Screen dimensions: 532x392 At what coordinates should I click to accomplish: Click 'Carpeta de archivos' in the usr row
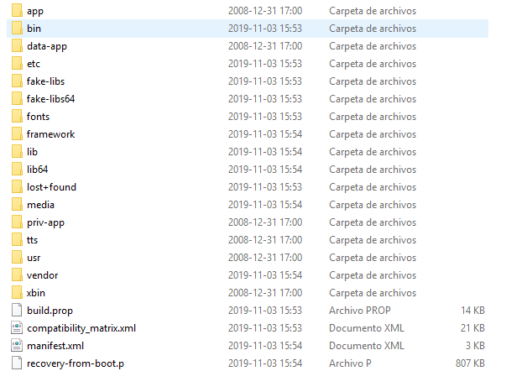click(x=373, y=258)
